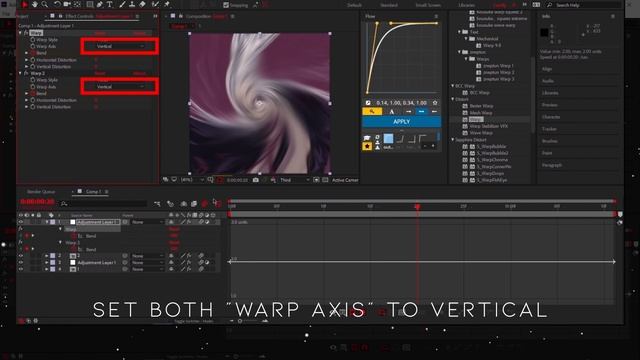Screen dimensions: 640x360
Task: Select the Brush tool
Action: pos(122,4)
